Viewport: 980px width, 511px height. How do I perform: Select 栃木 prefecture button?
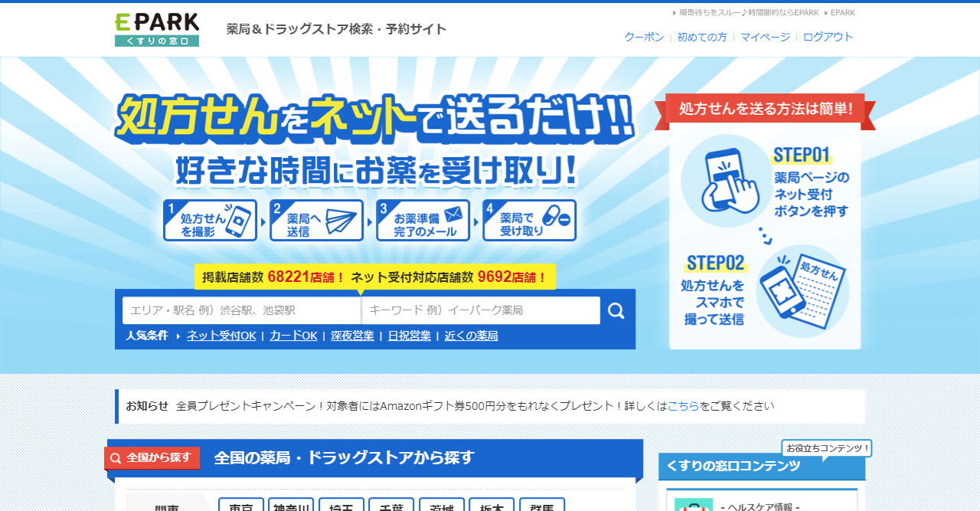tap(492, 505)
